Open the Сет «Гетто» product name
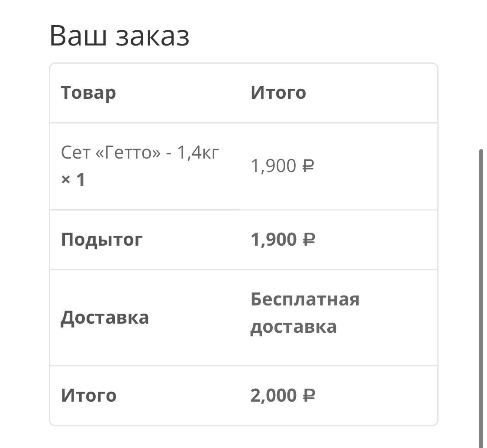 pyautogui.click(x=140, y=153)
